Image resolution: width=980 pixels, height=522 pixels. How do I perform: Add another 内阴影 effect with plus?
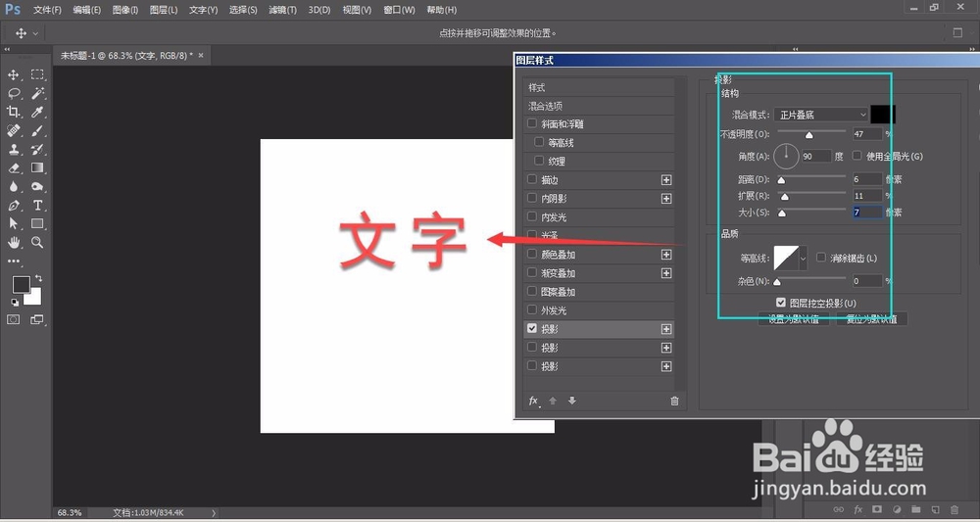(x=666, y=199)
